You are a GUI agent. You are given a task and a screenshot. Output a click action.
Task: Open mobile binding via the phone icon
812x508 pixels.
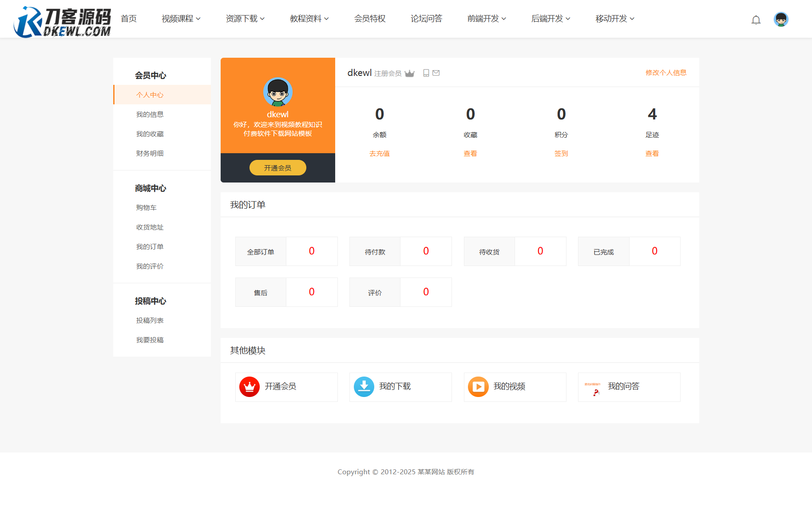(426, 73)
